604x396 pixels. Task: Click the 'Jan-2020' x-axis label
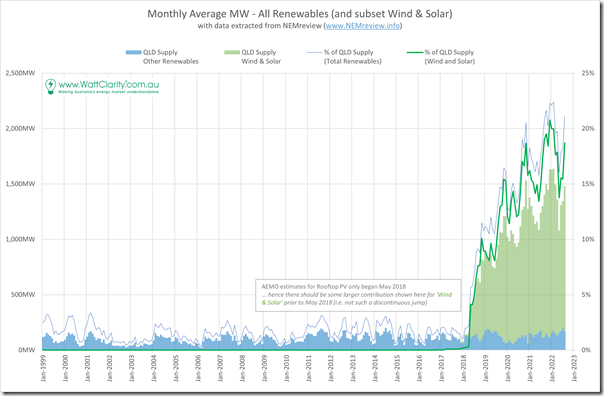508,368
